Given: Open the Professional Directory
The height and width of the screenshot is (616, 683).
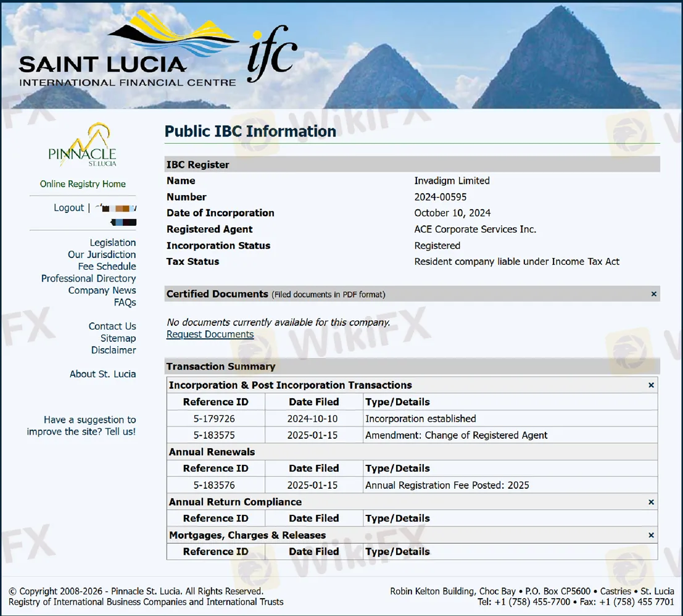Looking at the screenshot, I should [x=88, y=278].
